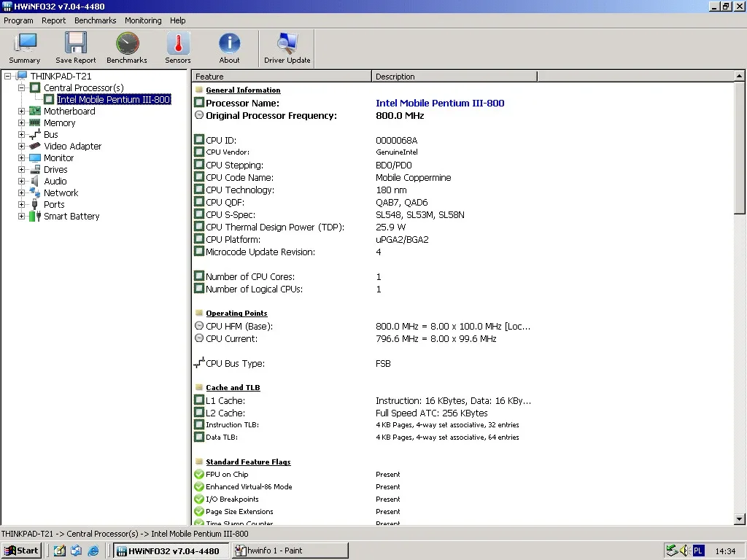747x560 pixels.
Task: Select the Drives icon in tree
Action: tap(35, 169)
